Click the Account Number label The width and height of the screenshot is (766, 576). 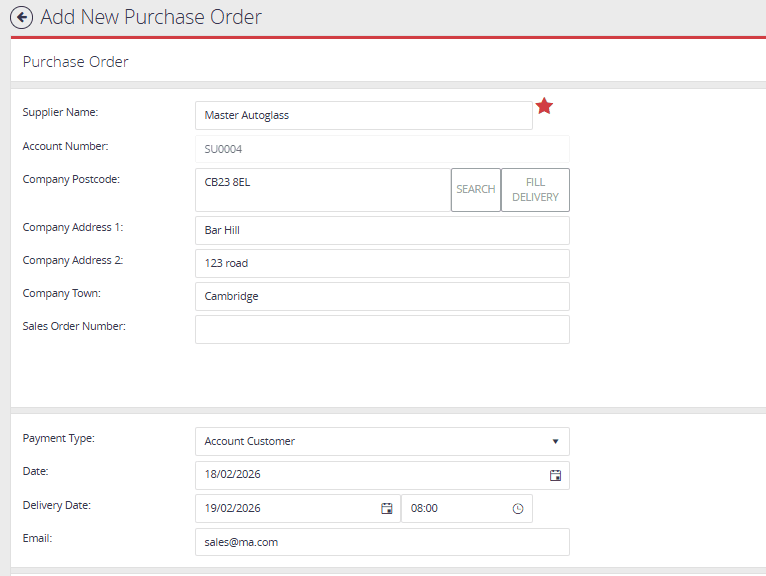click(x=65, y=147)
